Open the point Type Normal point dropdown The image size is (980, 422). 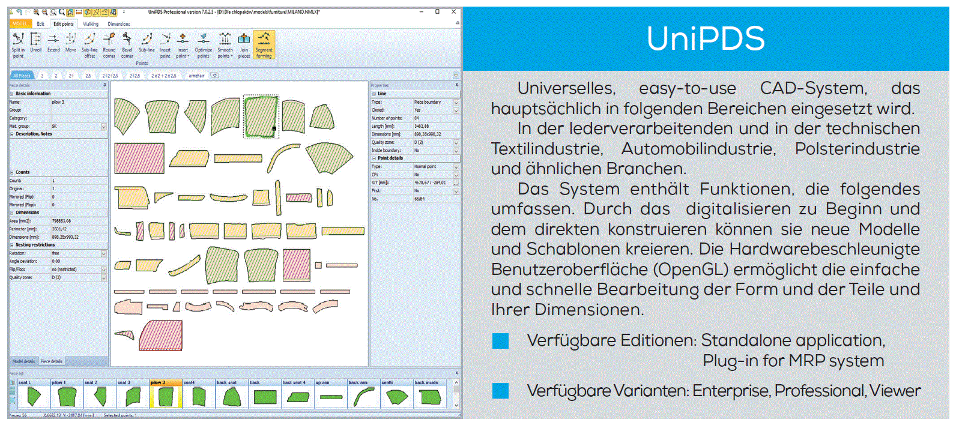(456, 167)
